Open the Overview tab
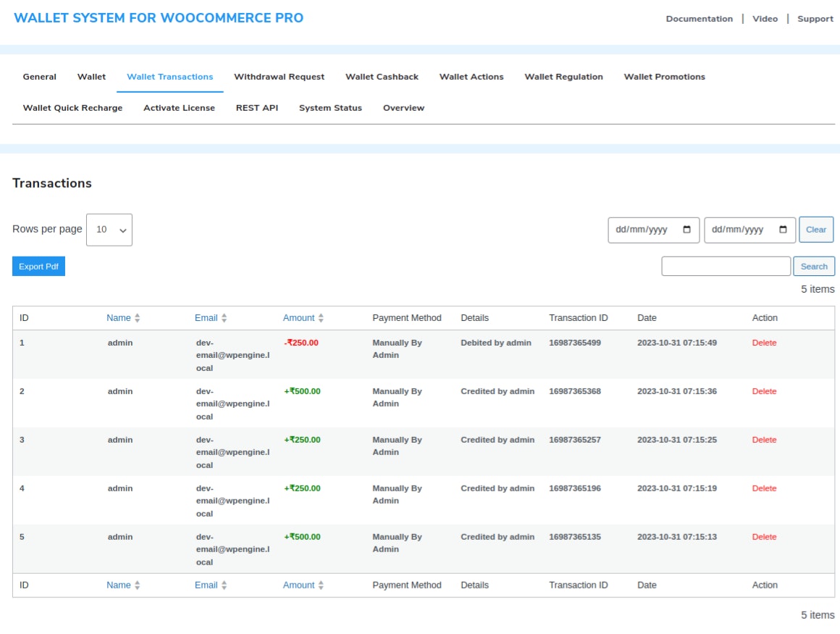The width and height of the screenshot is (840, 634). tap(403, 108)
